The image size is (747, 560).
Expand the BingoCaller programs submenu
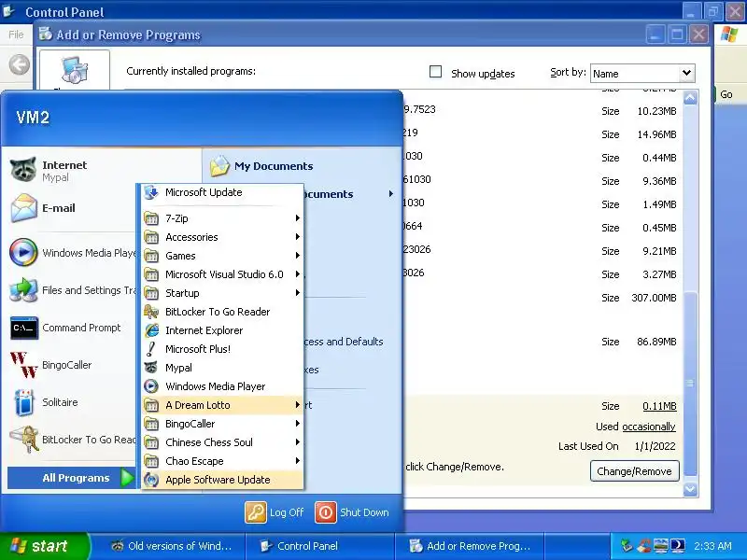(222, 424)
